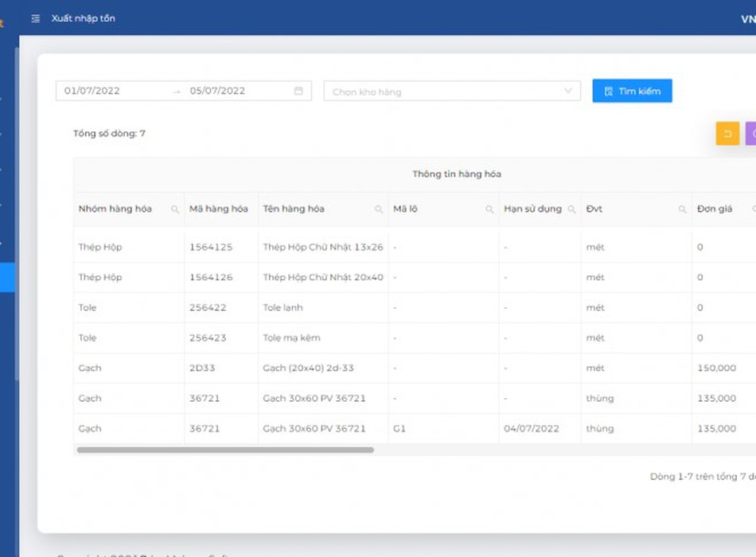
Task: Click the horizontal table scrollbar
Action: point(225,450)
